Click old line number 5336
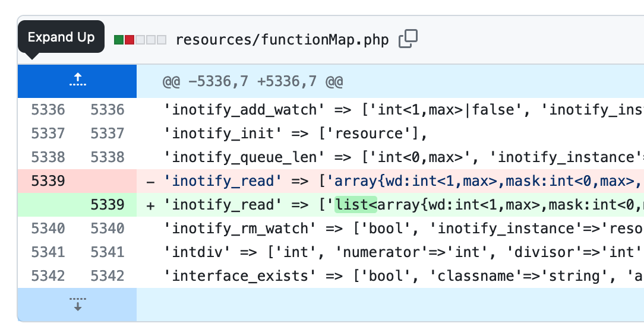 [x=48, y=110]
